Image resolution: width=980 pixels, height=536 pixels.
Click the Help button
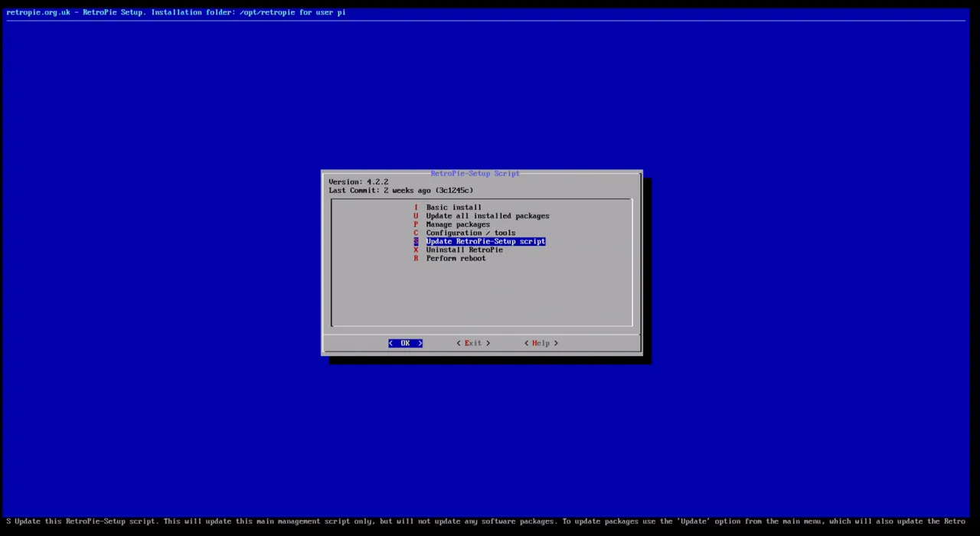click(x=541, y=343)
